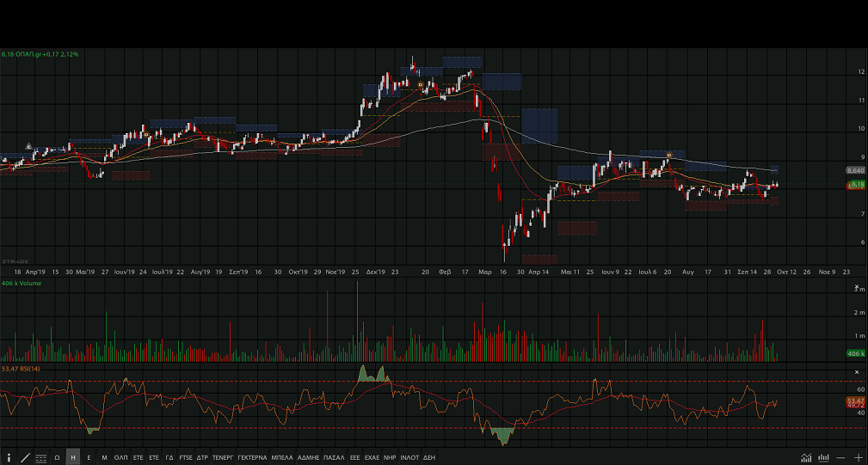The height and width of the screenshot is (465, 868).
Task: Click the info icon in bottom toolbar
Action: coord(9,458)
